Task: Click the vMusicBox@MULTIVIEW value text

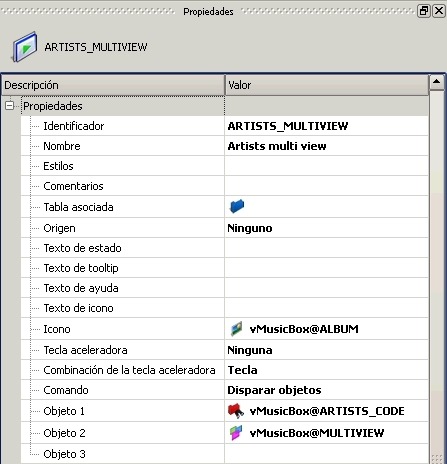Action: click(x=317, y=433)
